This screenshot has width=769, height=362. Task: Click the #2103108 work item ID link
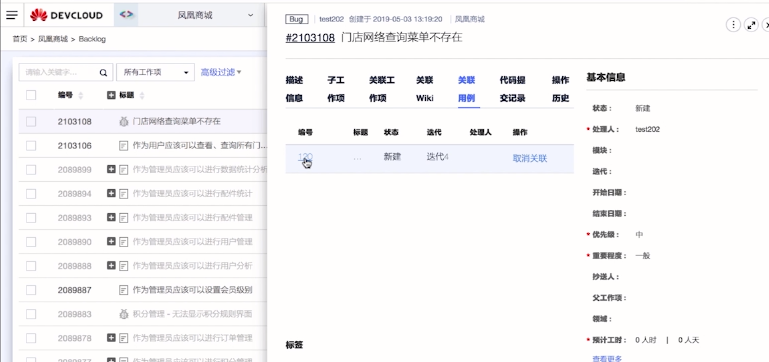310,38
